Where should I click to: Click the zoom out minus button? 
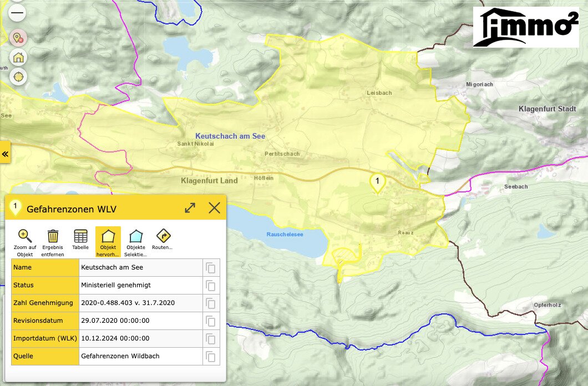pos(18,12)
